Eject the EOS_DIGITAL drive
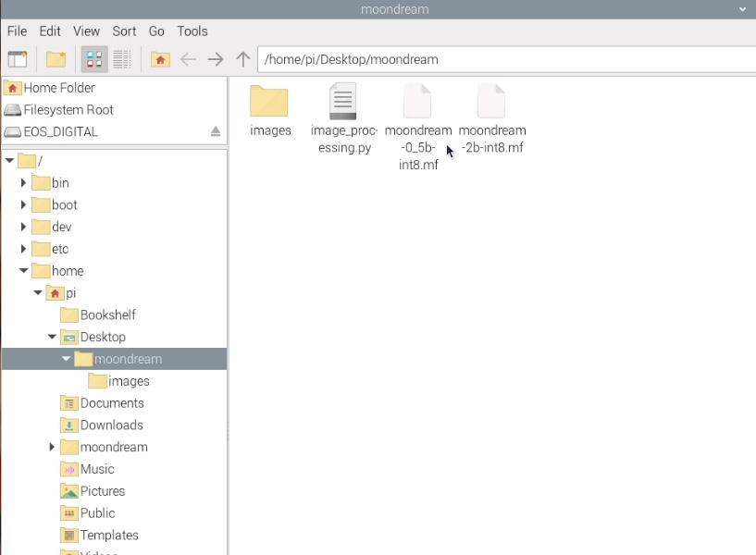The height and width of the screenshot is (555, 756). 216,131
